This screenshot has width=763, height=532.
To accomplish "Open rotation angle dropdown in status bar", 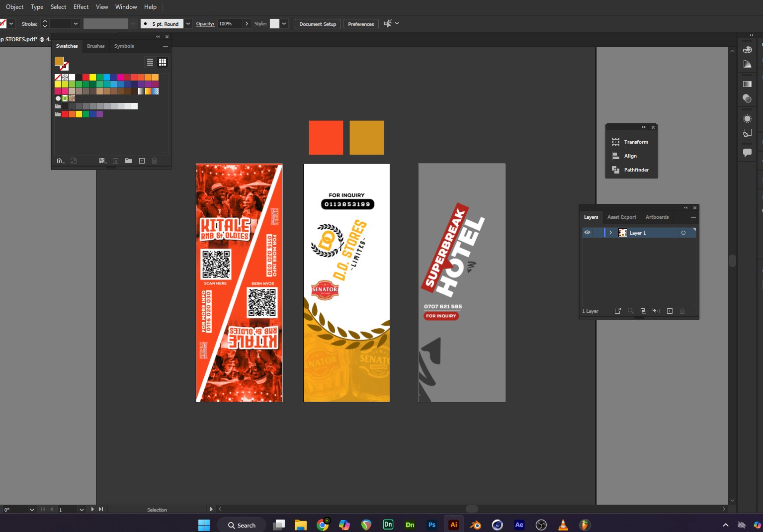I will [32, 510].
